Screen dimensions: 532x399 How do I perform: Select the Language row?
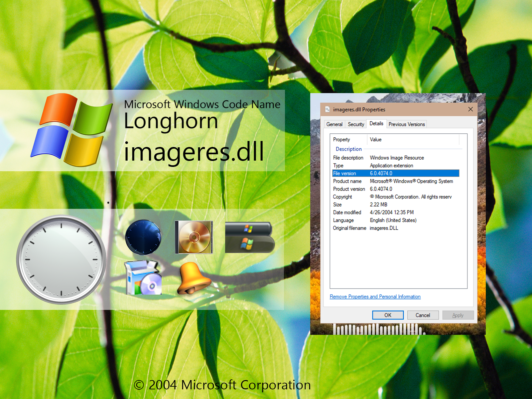[x=396, y=220]
